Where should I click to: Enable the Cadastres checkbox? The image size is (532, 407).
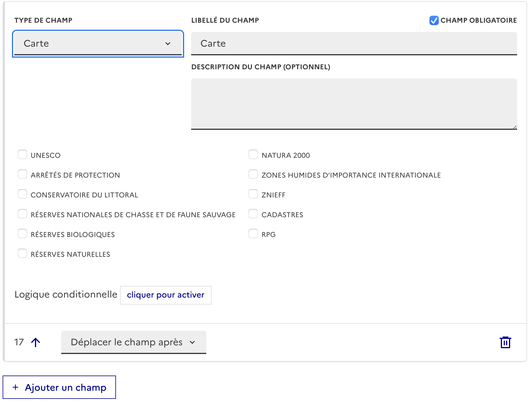tap(253, 214)
